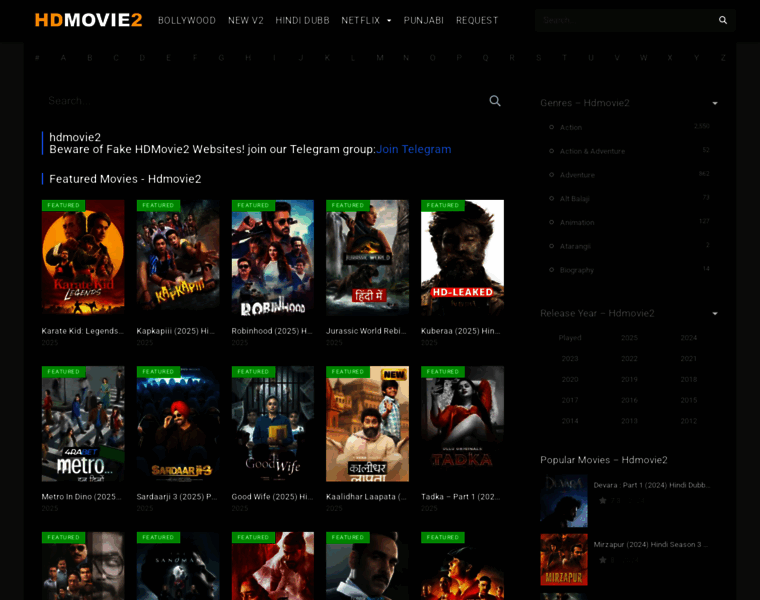This screenshot has width=760, height=600.
Task: Open the Good Wife poster
Action: click(272, 424)
